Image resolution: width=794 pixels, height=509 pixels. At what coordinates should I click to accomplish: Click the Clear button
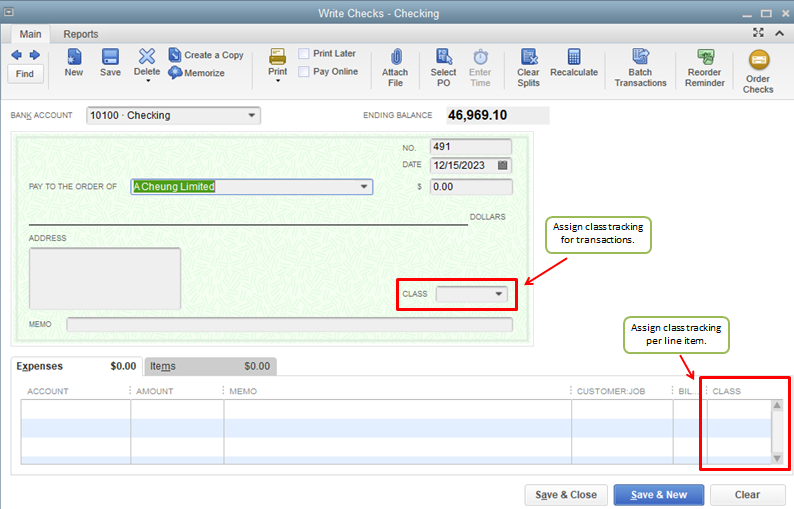coord(747,495)
